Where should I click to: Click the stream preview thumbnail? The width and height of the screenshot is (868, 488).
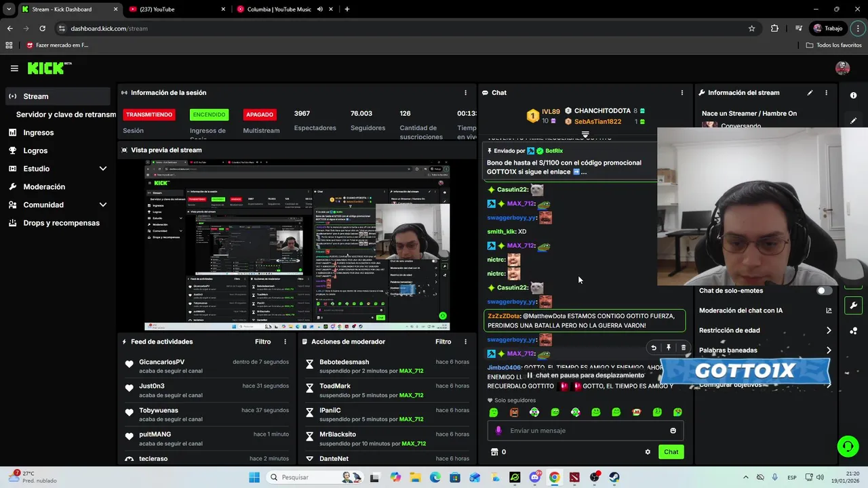[297, 245]
